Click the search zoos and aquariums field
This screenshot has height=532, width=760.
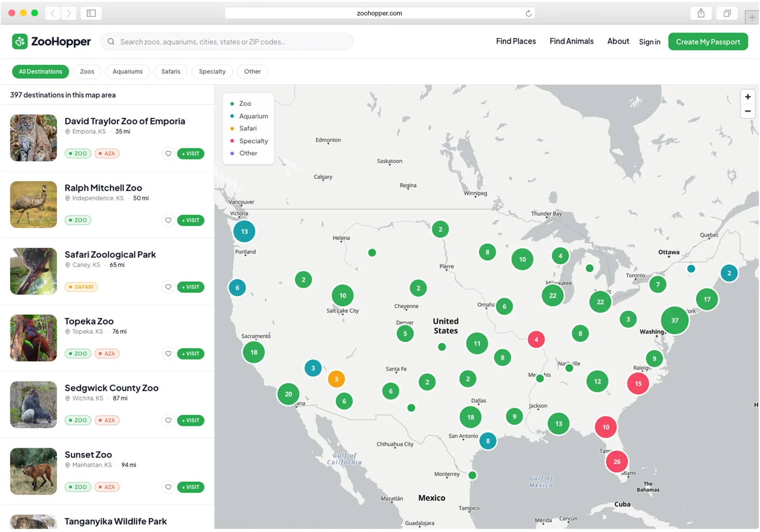coord(227,42)
